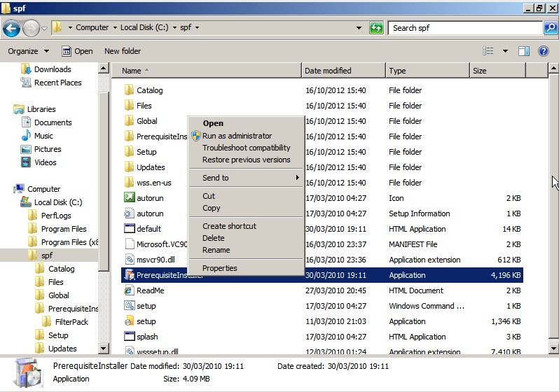Click the search magnifier icon
The width and height of the screenshot is (559, 392).
tap(551, 28)
